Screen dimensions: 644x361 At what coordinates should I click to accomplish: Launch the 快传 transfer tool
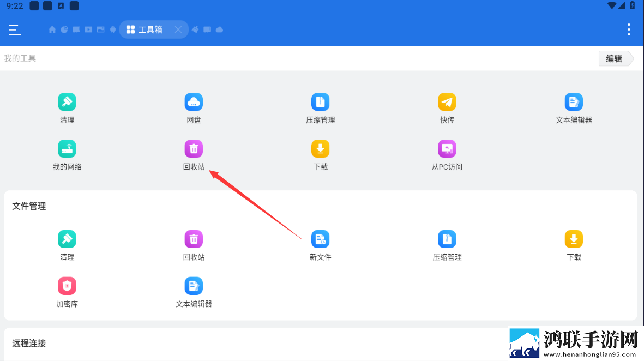pos(447,109)
